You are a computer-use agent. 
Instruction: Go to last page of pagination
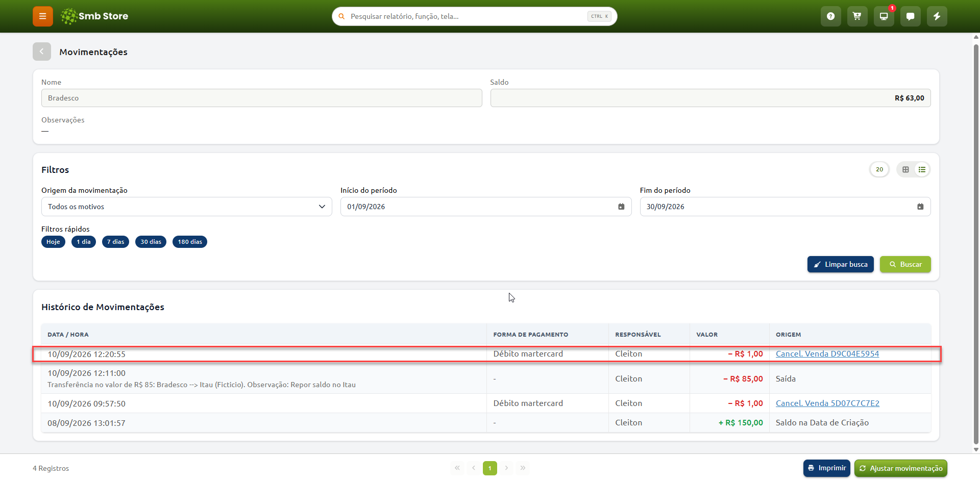tap(523, 468)
